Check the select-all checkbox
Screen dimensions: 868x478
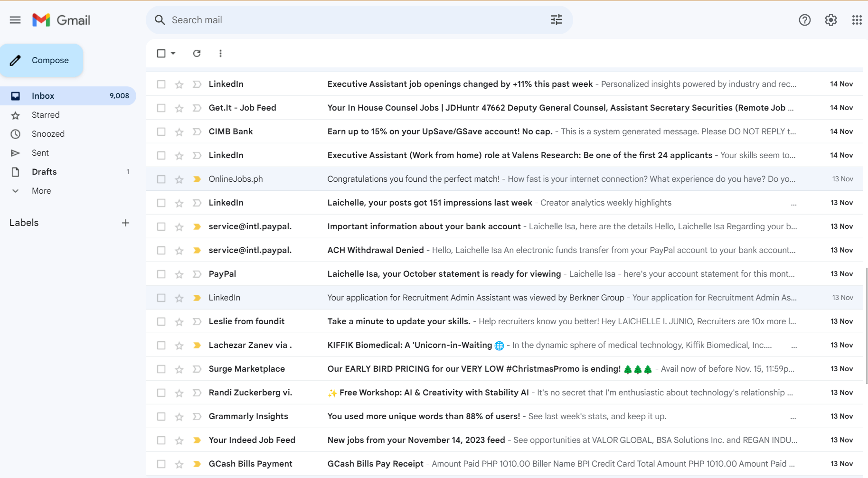click(x=161, y=53)
